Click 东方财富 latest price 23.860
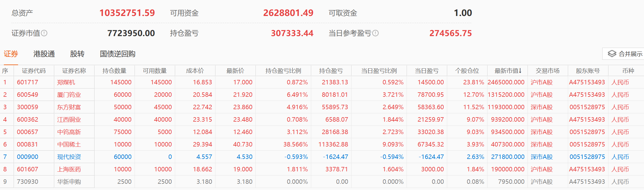 click(243, 107)
